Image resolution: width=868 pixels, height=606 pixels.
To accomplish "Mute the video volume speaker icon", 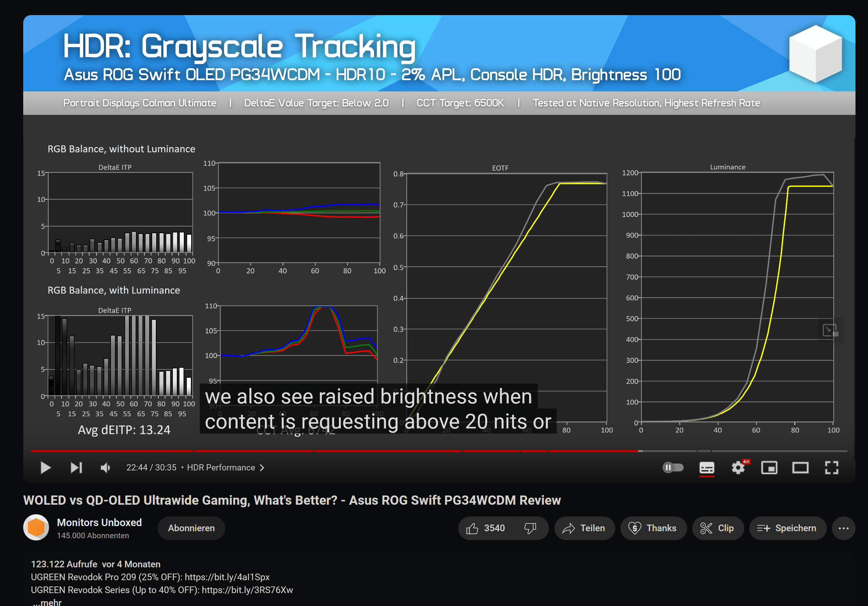I will tap(105, 467).
